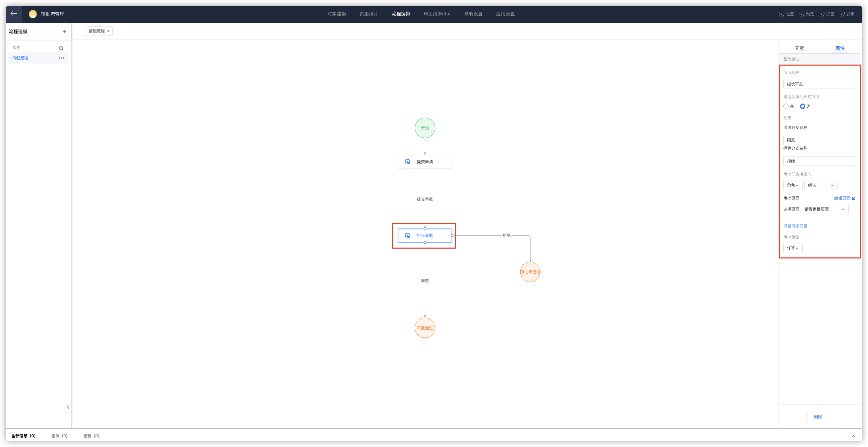
Task: Select 请假流程 in the process list
Action: [x=38, y=58]
